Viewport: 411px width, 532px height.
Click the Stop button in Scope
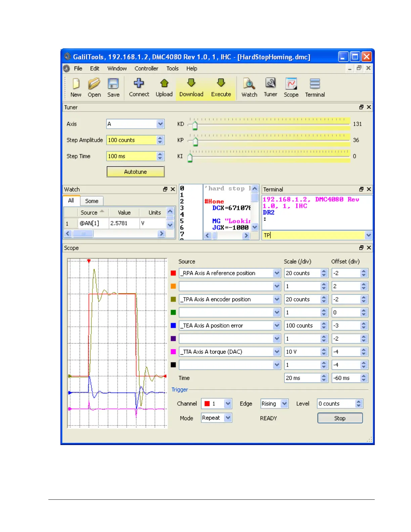[339, 418]
